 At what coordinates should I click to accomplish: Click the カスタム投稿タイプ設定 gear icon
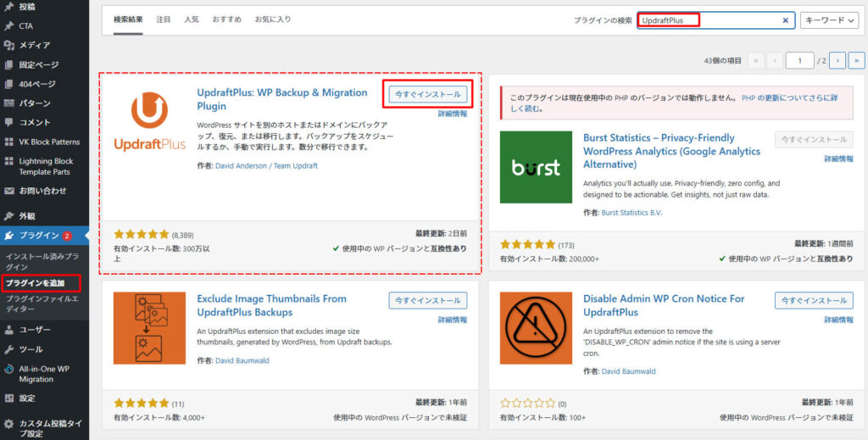coord(8,424)
